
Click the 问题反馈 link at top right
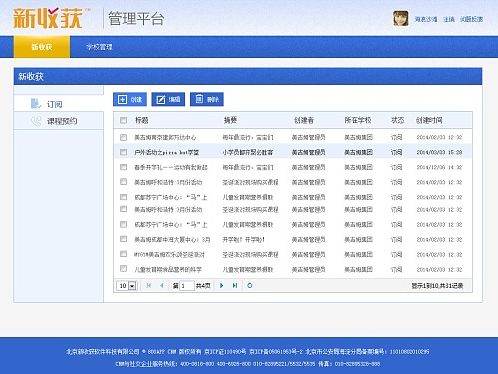pyautogui.click(x=471, y=19)
